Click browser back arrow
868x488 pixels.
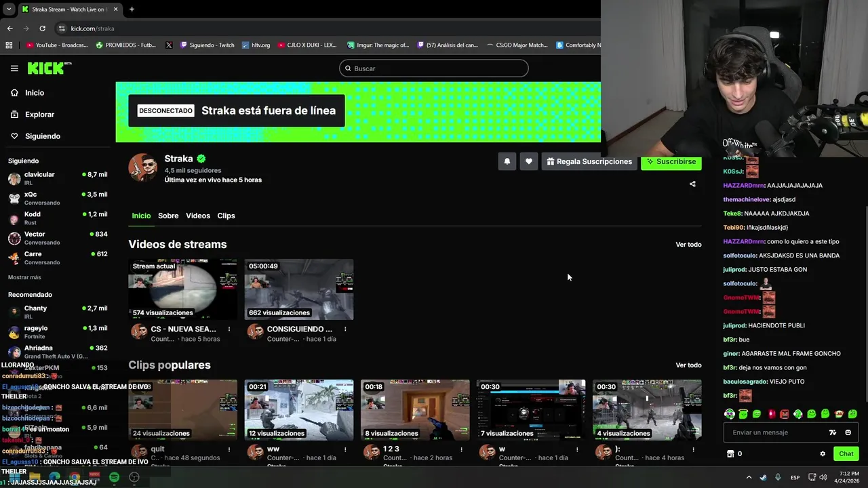[10, 28]
